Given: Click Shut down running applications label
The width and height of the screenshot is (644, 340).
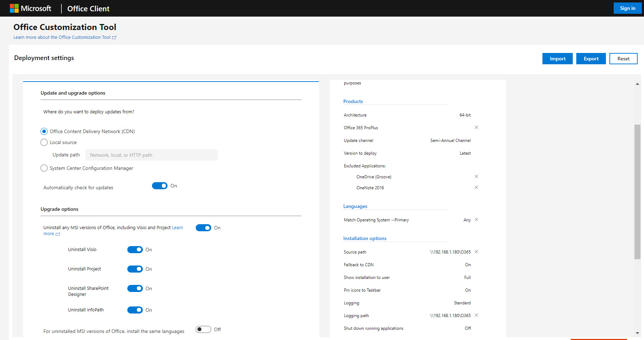Looking at the screenshot, I should [x=373, y=328].
